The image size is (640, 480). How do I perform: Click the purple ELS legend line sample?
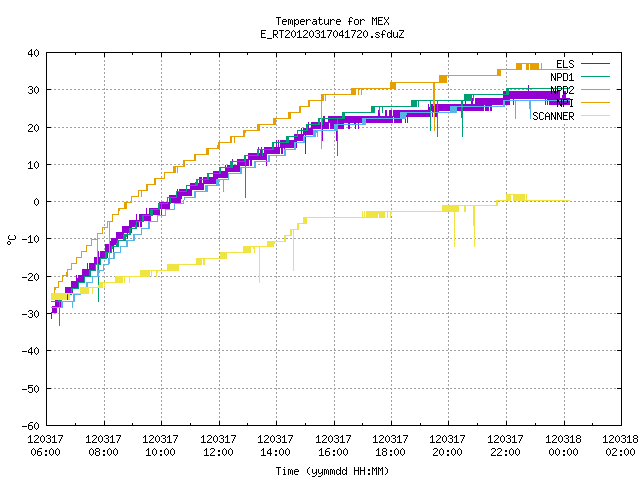595,64
